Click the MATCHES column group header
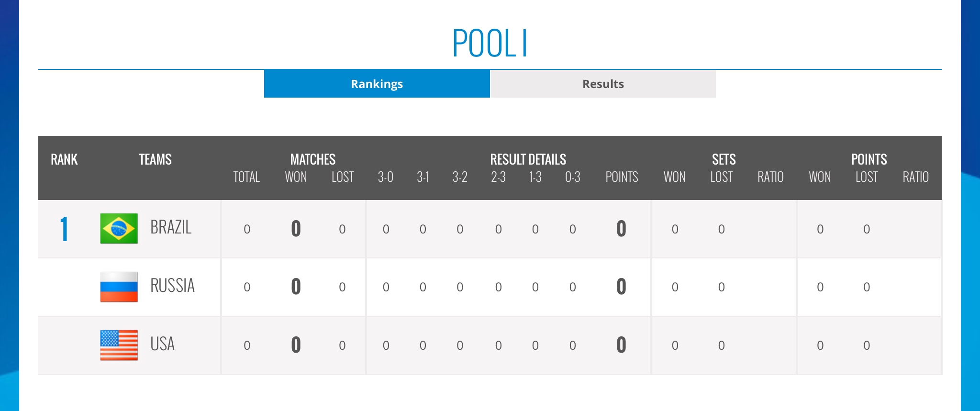 [x=312, y=159]
